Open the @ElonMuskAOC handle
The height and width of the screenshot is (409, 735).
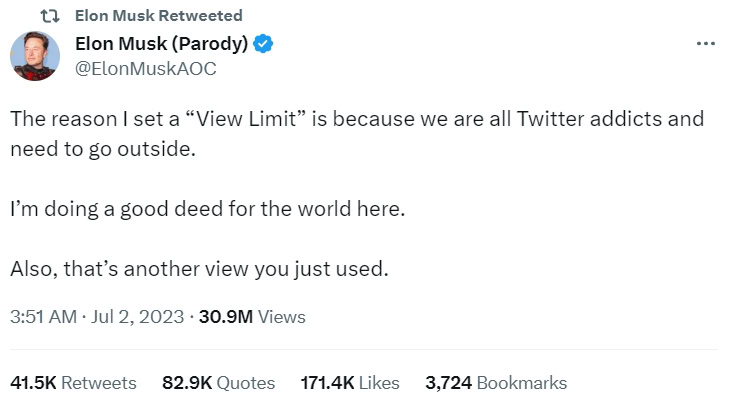(146, 68)
